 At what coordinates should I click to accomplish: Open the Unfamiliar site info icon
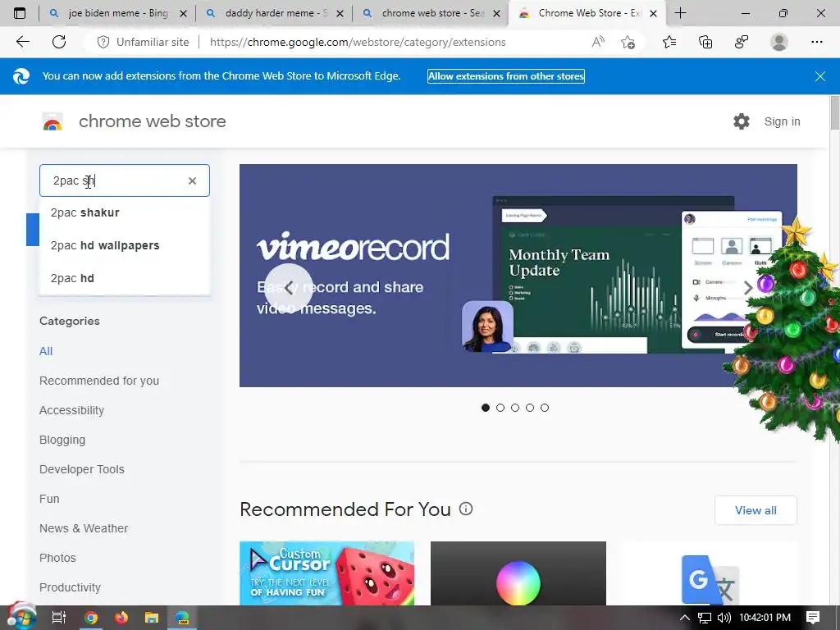point(103,42)
